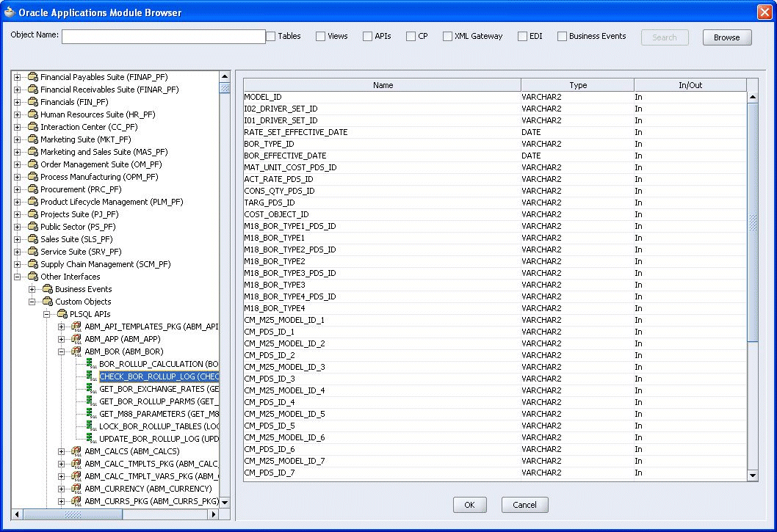Click the Procurement (PRC_PF) folder icon
Image resolution: width=777 pixels, height=532 pixels.
(x=33, y=189)
